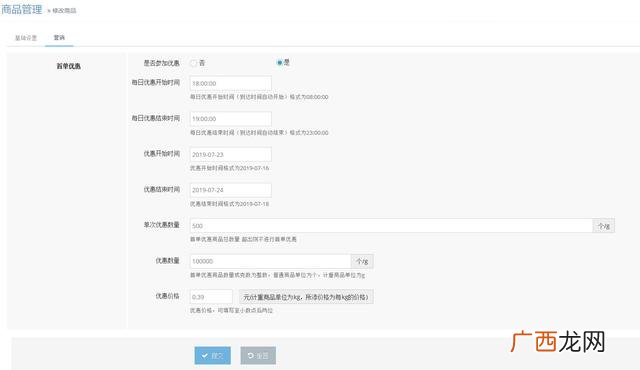Click the gray reset button

(x=258, y=356)
